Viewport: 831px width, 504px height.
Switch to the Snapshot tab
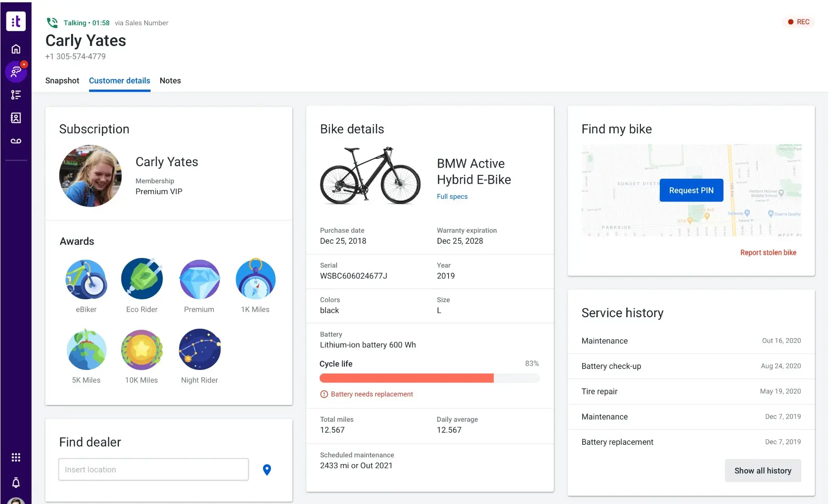click(x=62, y=80)
